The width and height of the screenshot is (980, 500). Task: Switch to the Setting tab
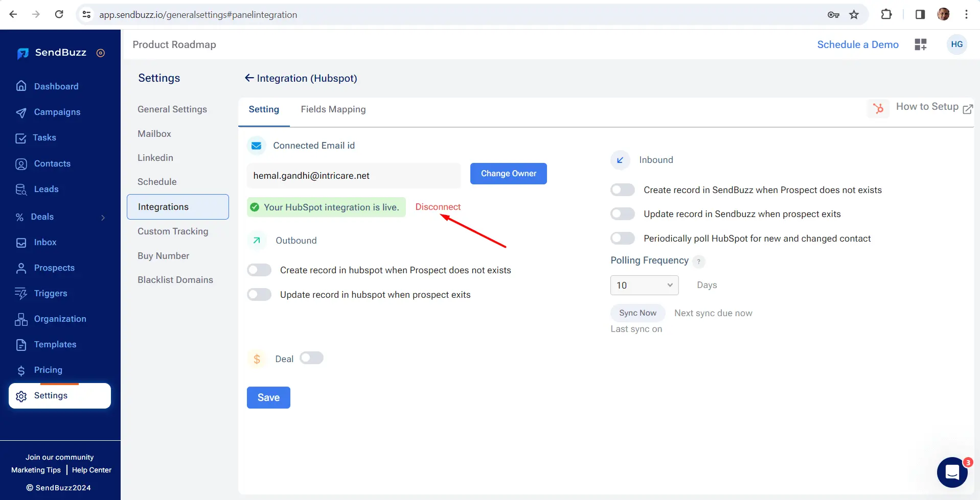[x=264, y=109]
